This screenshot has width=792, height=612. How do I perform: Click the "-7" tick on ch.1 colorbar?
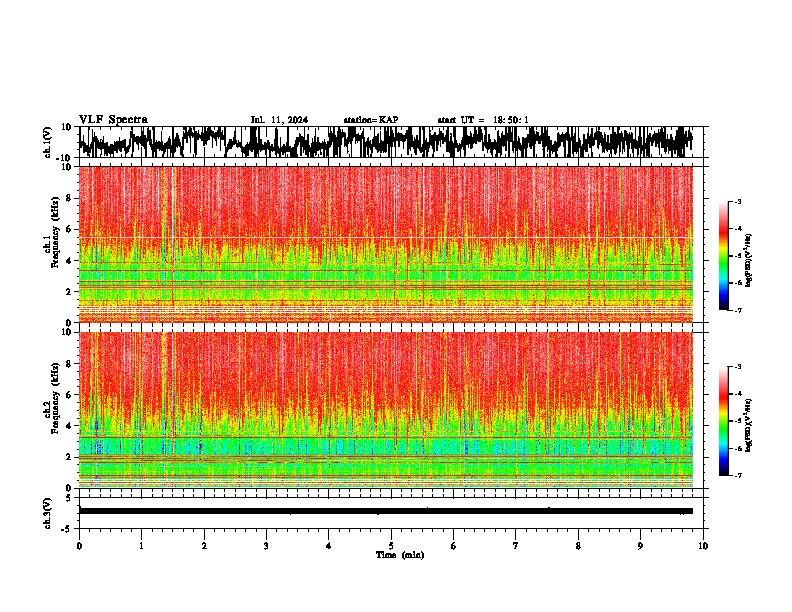point(738,310)
